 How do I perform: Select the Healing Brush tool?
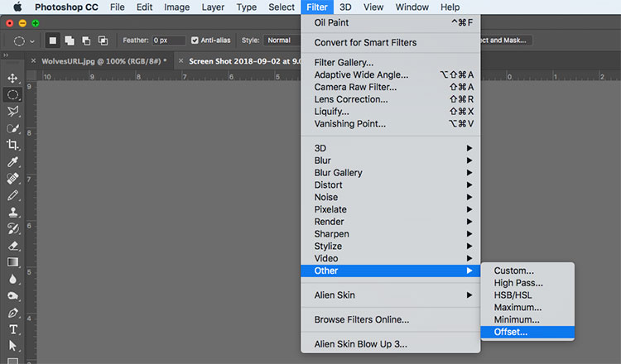coord(12,179)
